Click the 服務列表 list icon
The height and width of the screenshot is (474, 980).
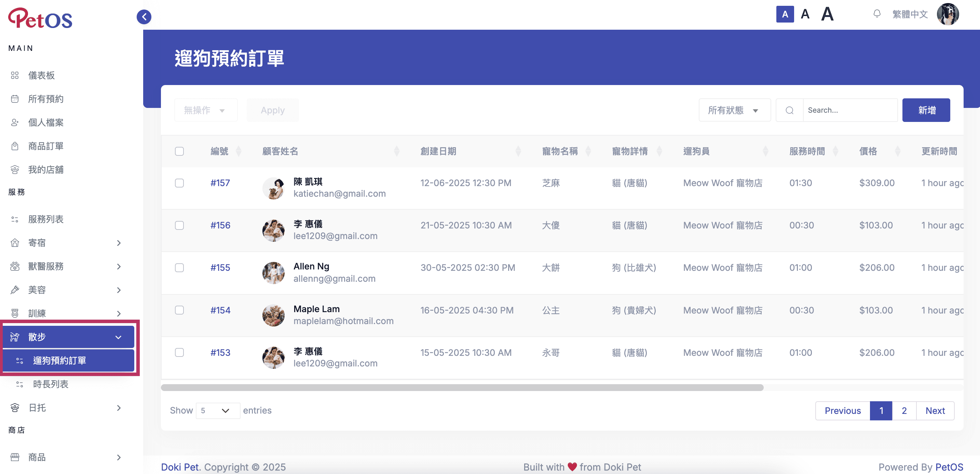[x=15, y=219]
